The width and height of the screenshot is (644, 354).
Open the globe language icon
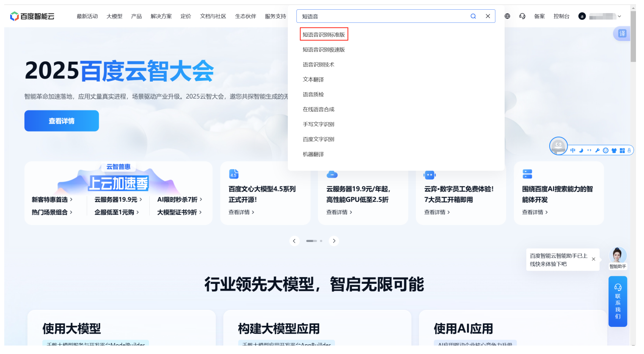507,16
